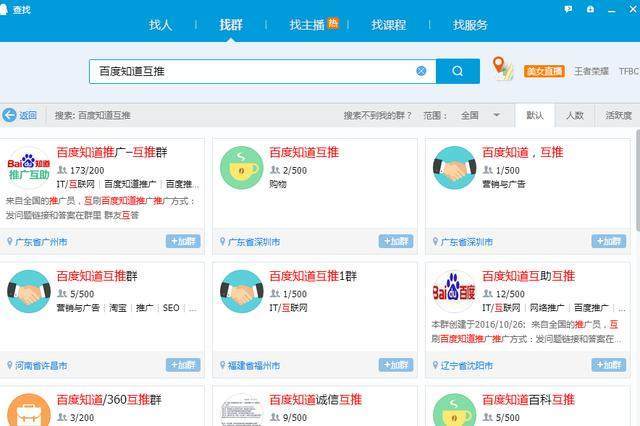Join 百度知道互助互推 with +加群
The height and width of the screenshot is (426, 640).
(x=609, y=365)
